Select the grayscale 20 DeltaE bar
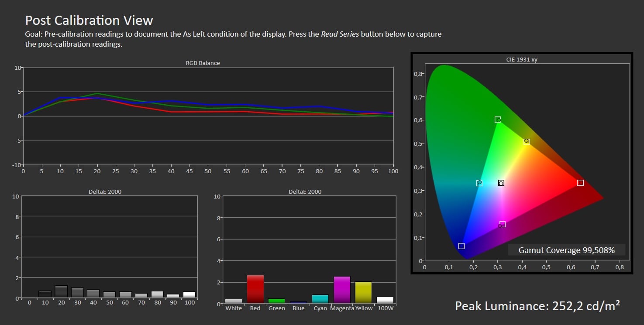Viewport: 644px width, 325px height. pos(61,291)
